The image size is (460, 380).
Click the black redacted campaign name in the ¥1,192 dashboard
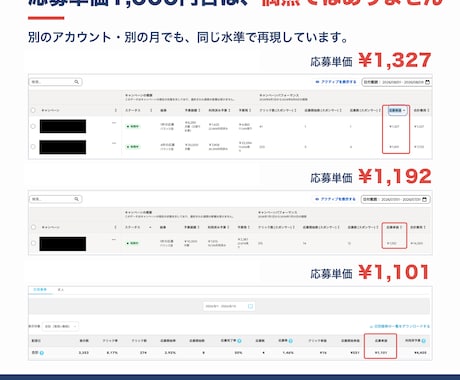63,244
